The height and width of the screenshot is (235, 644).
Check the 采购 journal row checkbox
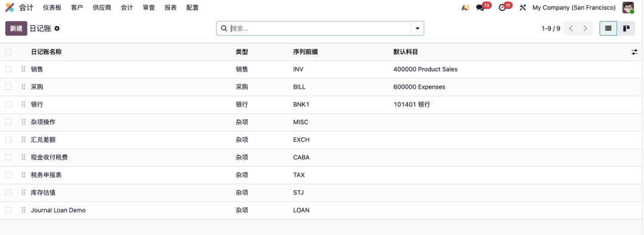(x=8, y=87)
